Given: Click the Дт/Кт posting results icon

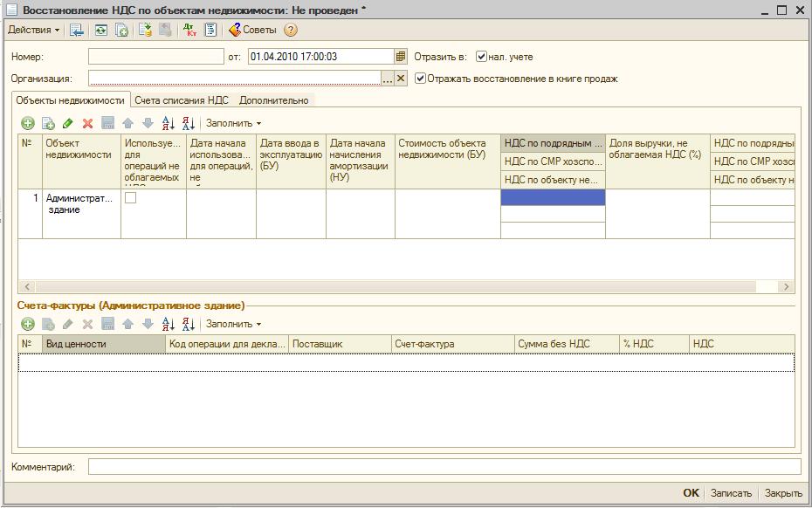Looking at the screenshot, I should point(189,30).
